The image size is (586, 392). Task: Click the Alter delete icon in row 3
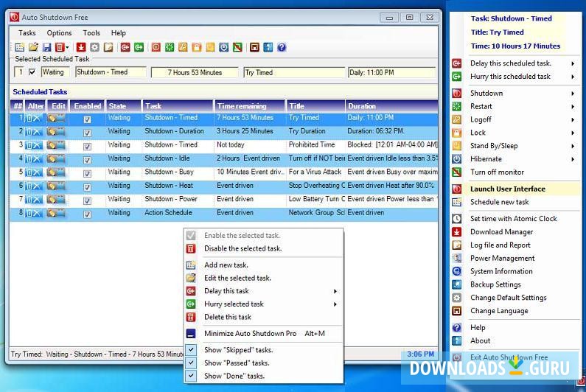[34, 145]
